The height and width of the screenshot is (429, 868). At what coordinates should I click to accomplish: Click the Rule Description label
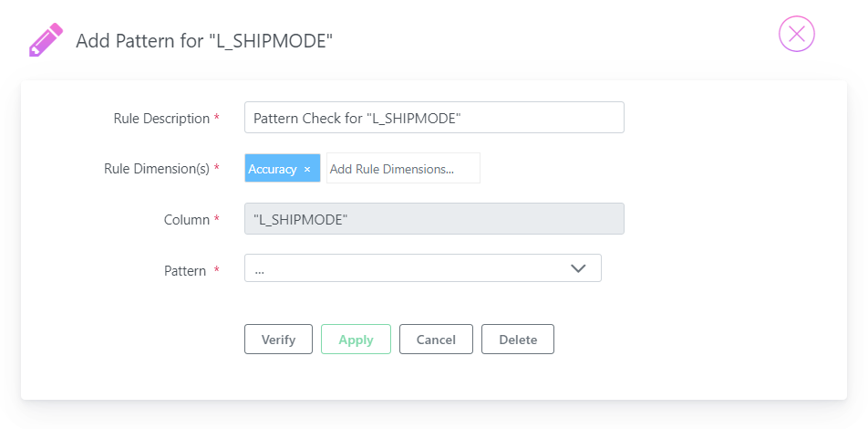(x=161, y=119)
